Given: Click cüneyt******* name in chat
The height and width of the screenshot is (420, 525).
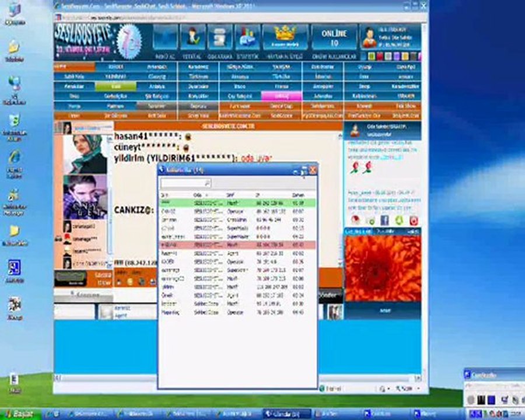Looking at the screenshot, I should (x=145, y=147).
